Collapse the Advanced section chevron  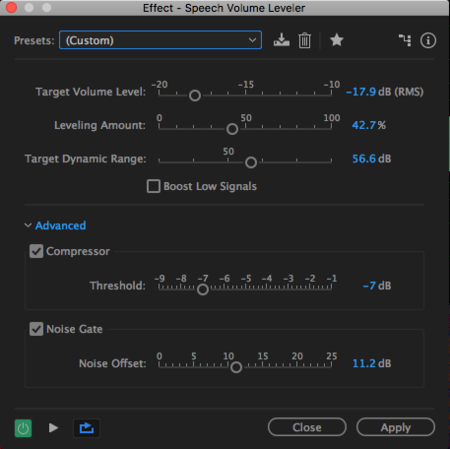click(x=28, y=225)
